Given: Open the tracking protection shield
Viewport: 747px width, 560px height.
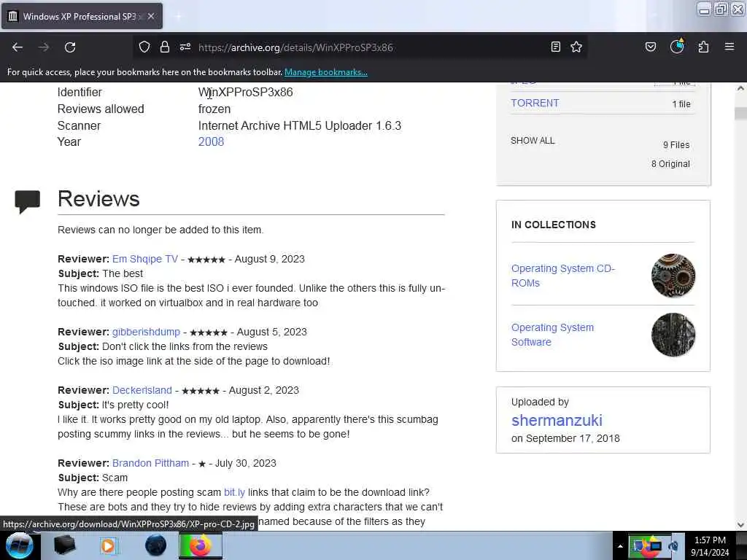Looking at the screenshot, I should [144, 47].
